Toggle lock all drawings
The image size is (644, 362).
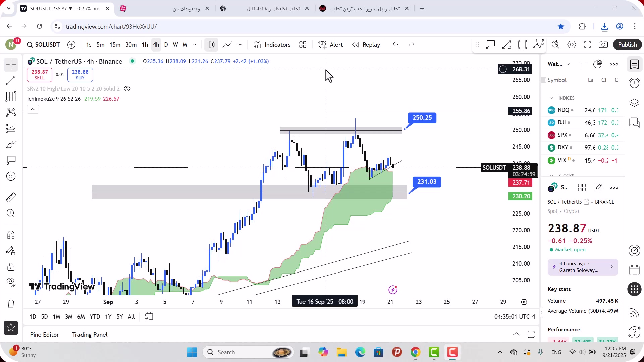[11, 267]
